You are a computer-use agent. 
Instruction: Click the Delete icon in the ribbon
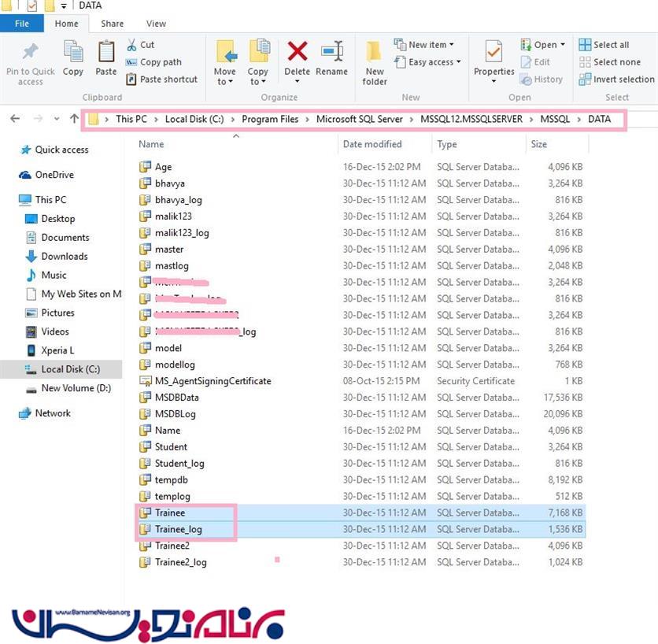[297, 53]
